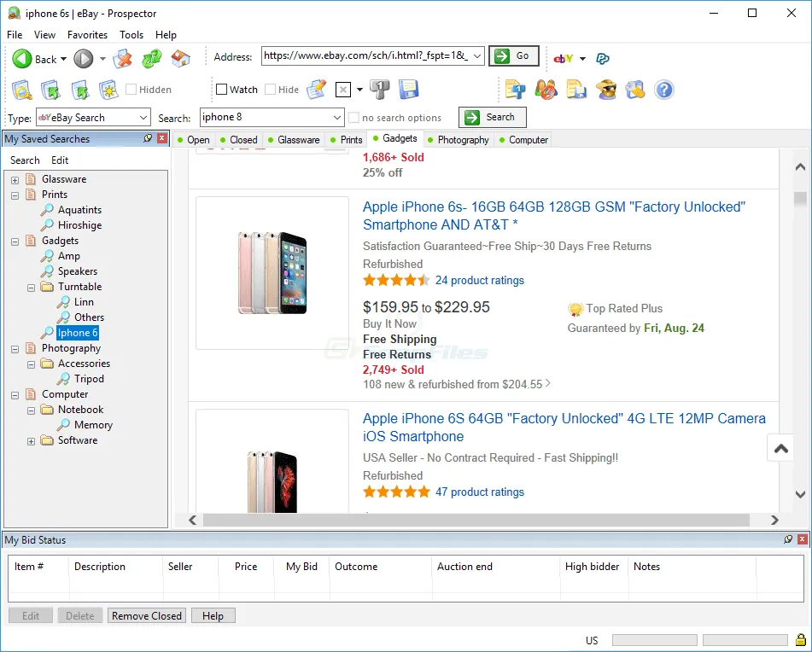
Task: Open the Favorites menu
Action: pyautogui.click(x=87, y=35)
